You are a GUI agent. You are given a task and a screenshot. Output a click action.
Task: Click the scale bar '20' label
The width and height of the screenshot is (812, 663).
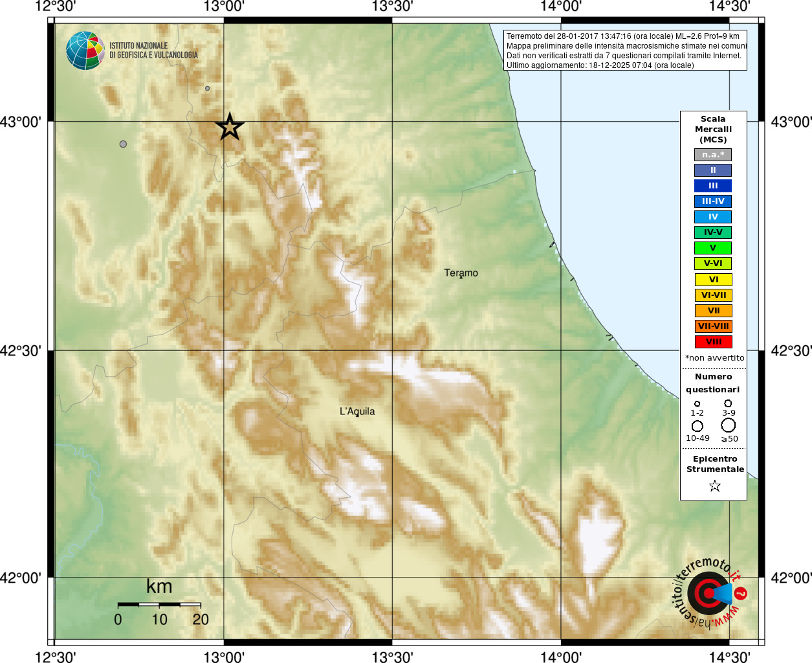click(201, 619)
